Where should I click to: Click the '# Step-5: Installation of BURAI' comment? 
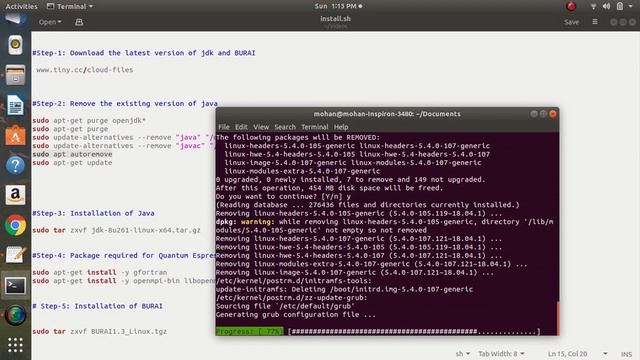click(x=97, y=306)
